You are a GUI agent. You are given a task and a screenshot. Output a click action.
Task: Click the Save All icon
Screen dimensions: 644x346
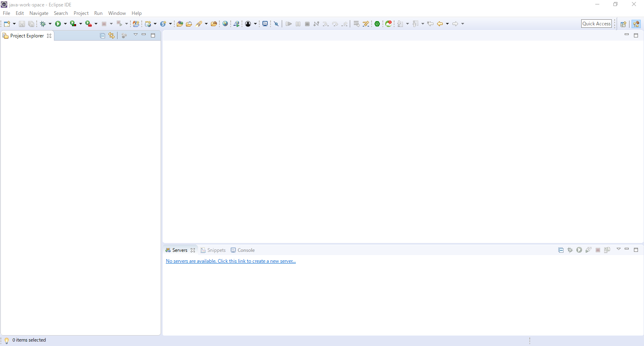31,24
